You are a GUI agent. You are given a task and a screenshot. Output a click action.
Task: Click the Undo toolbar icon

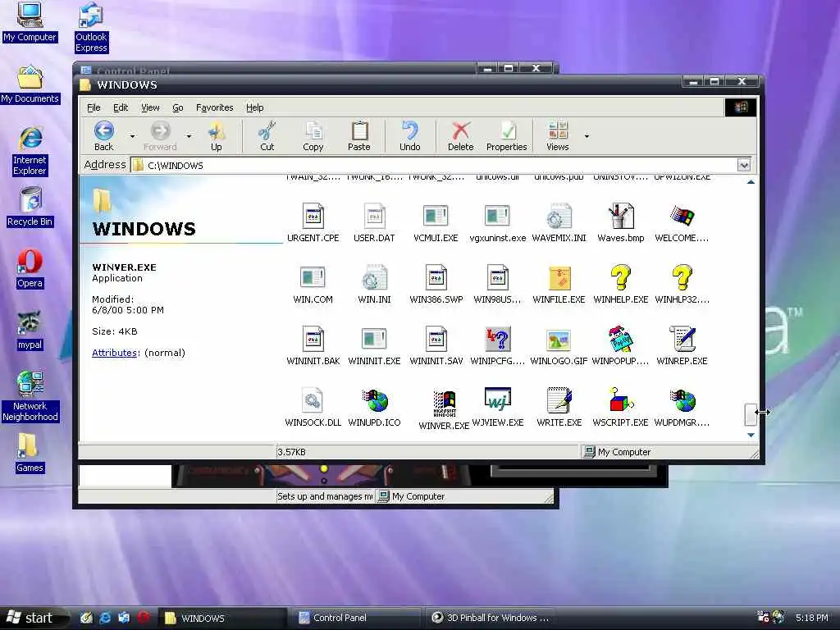click(410, 136)
